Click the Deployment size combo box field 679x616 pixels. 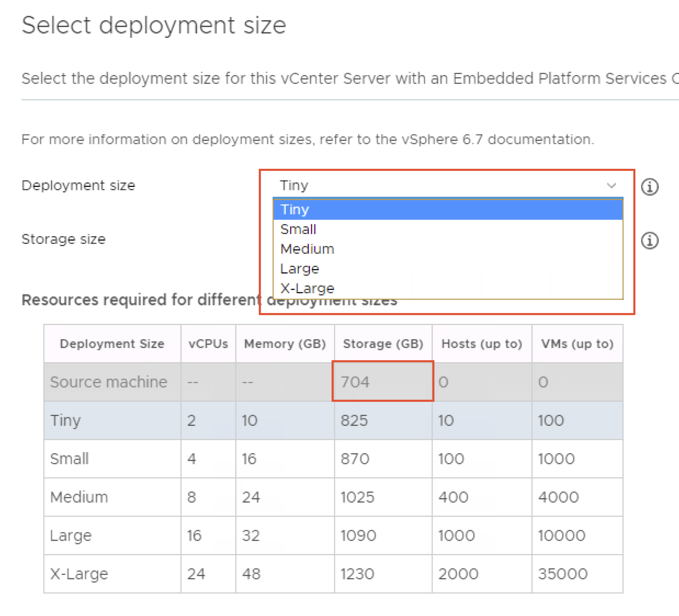pyautogui.click(x=438, y=186)
